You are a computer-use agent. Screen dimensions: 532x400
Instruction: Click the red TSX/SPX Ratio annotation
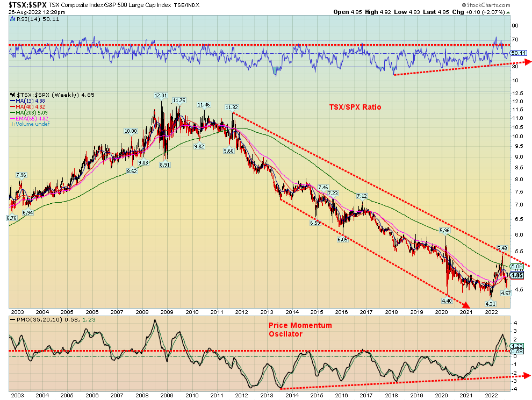point(355,107)
